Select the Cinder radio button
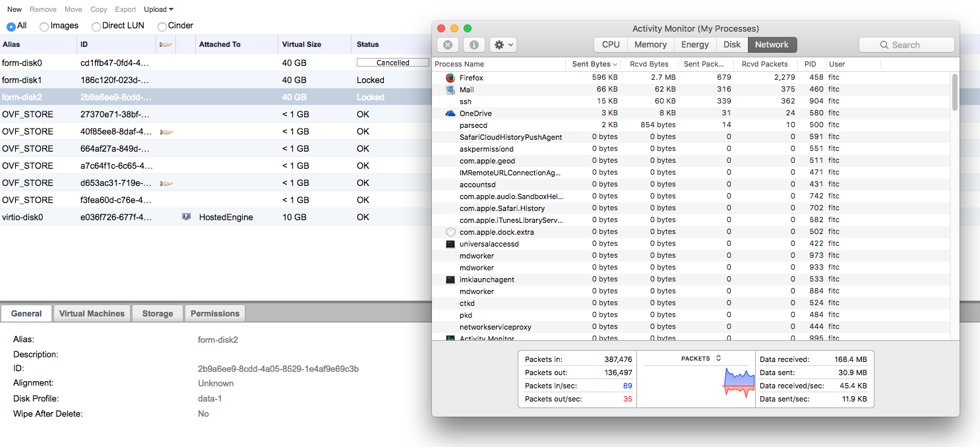Screen dimensions: 980x447 (x=162, y=26)
